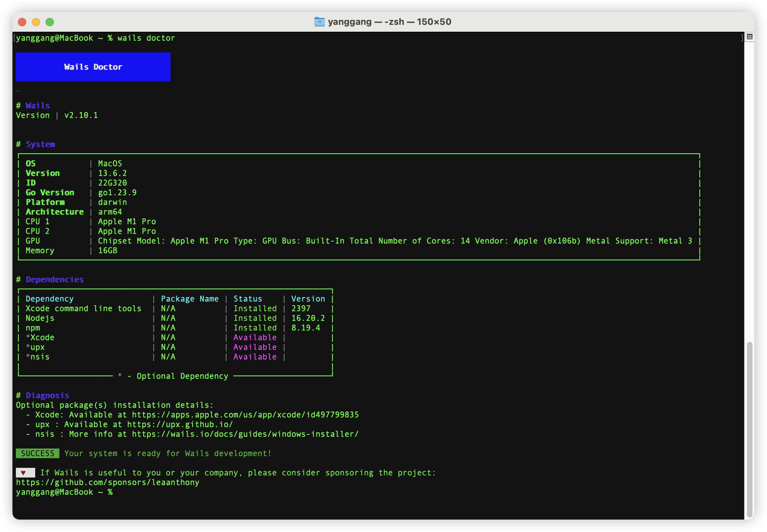Click the final command prompt line
Image resolution: width=767 pixels, height=532 pixels.
click(x=64, y=492)
